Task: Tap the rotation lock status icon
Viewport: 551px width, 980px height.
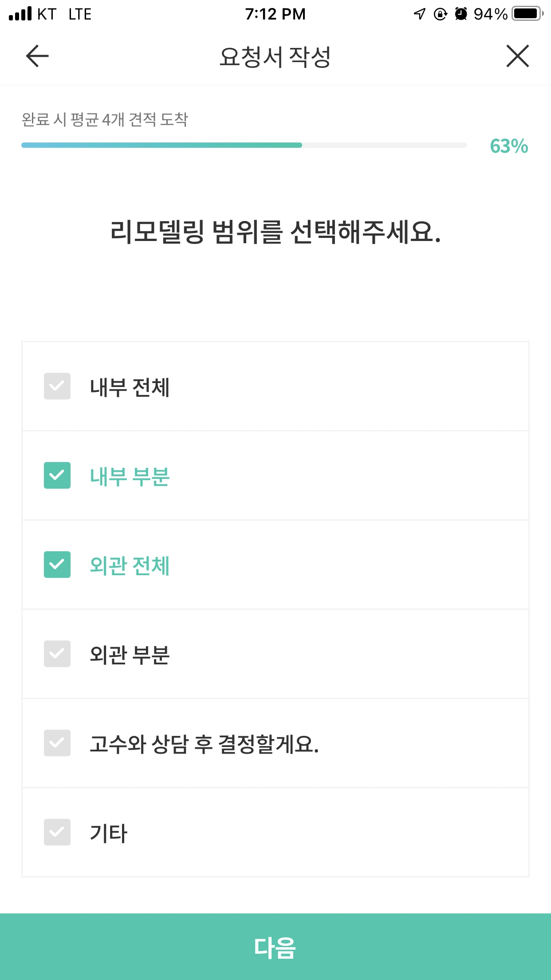Action: pos(440,14)
